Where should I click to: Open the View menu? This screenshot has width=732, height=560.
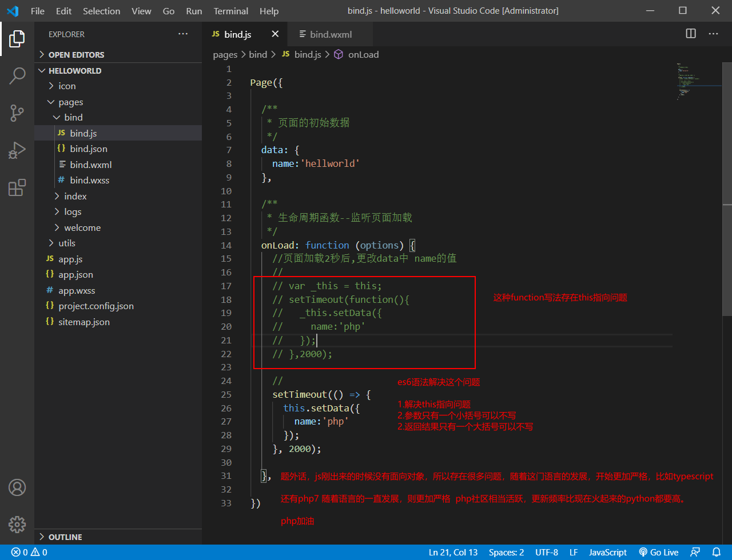tap(142, 11)
